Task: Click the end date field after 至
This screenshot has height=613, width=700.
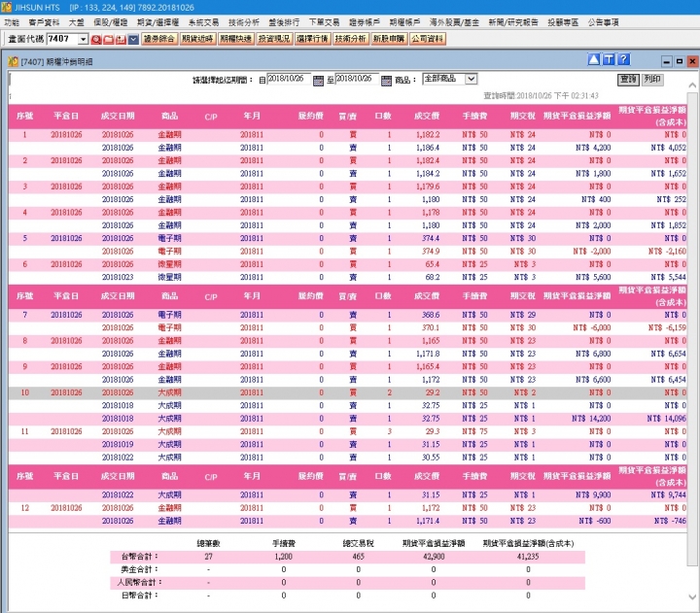Action: (357, 79)
